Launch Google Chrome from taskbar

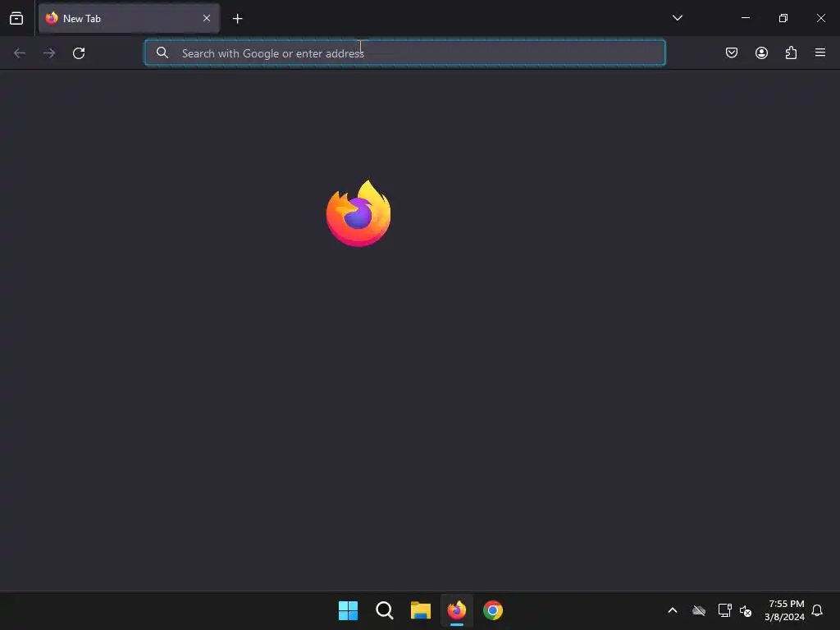click(x=493, y=610)
